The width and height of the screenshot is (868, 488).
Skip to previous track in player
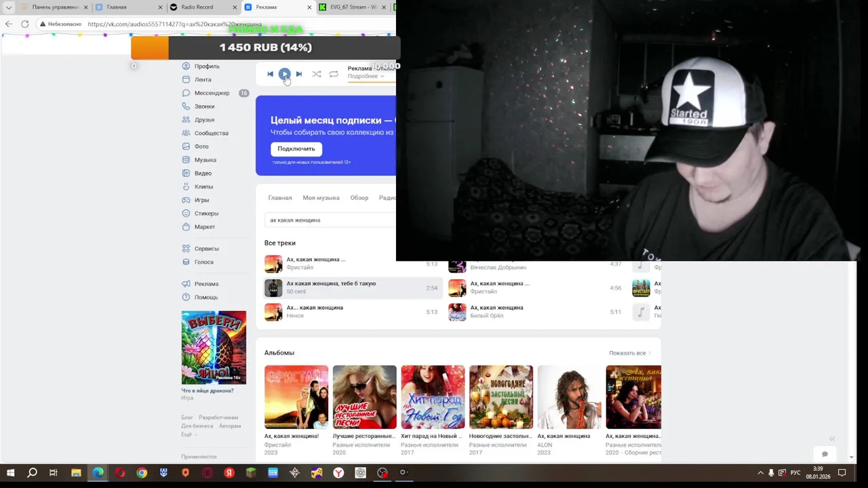point(270,74)
